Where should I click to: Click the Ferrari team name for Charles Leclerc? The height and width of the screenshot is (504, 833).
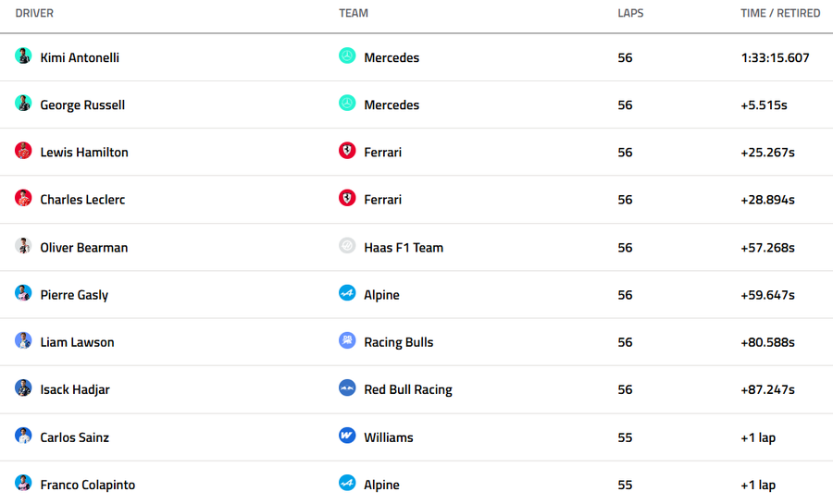[382, 200]
